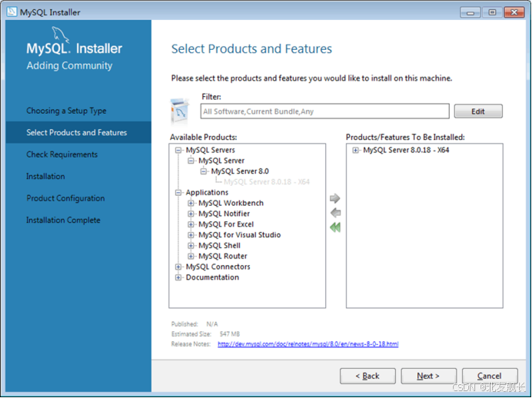Select MySQL Notifier tree label
This screenshot has width=532, height=398.
point(224,214)
